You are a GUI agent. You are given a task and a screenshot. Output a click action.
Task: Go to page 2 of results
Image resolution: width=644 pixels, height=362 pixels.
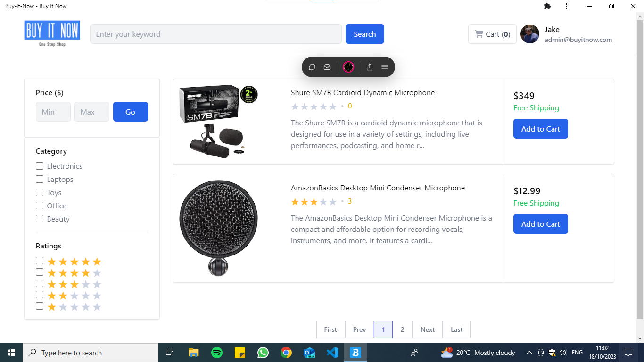tap(402, 329)
